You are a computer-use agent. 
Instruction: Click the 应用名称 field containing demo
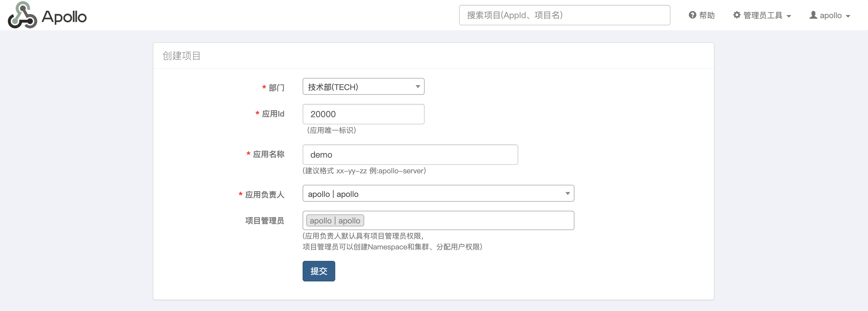pyautogui.click(x=410, y=155)
